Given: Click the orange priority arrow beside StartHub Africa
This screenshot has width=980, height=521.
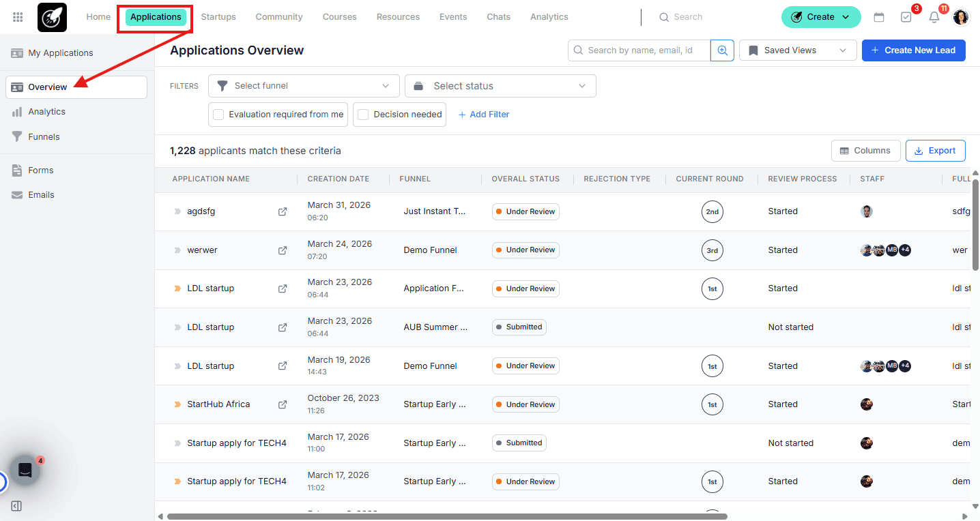Looking at the screenshot, I should click(177, 404).
